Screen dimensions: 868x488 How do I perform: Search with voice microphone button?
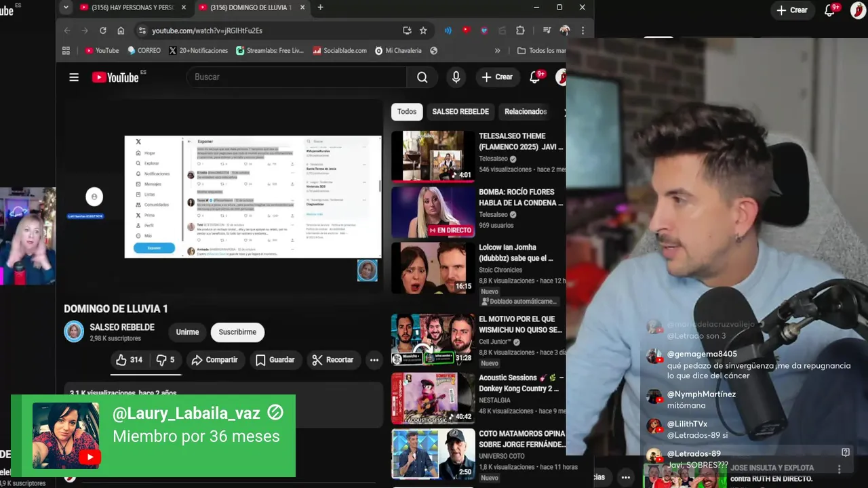[456, 77]
